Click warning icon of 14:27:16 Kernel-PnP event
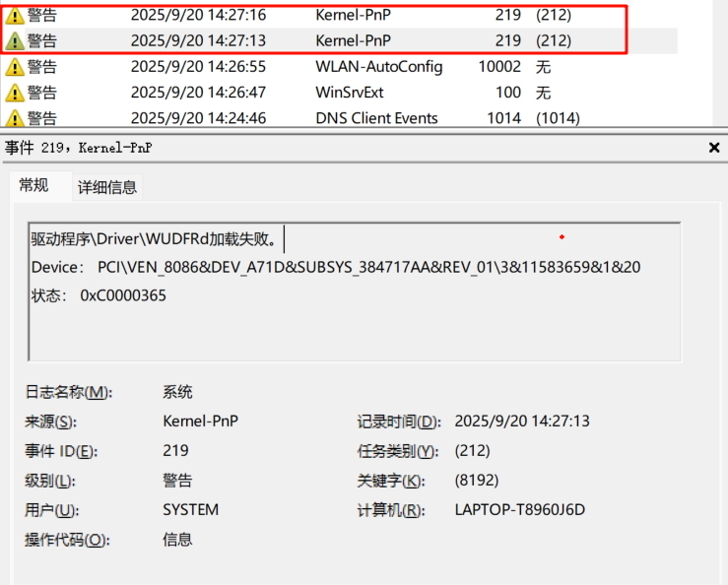The height and width of the screenshot is (585, 728). tap(15, 16)
